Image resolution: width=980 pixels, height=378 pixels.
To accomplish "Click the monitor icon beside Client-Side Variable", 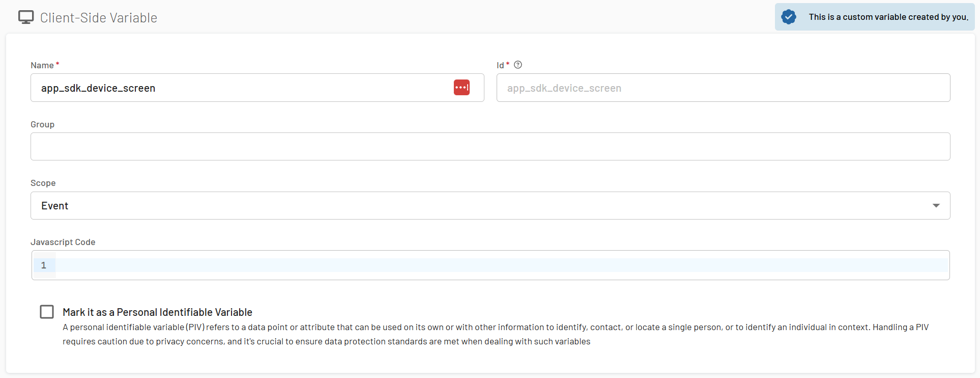I will pyautogui.click(x=26, y=17).
